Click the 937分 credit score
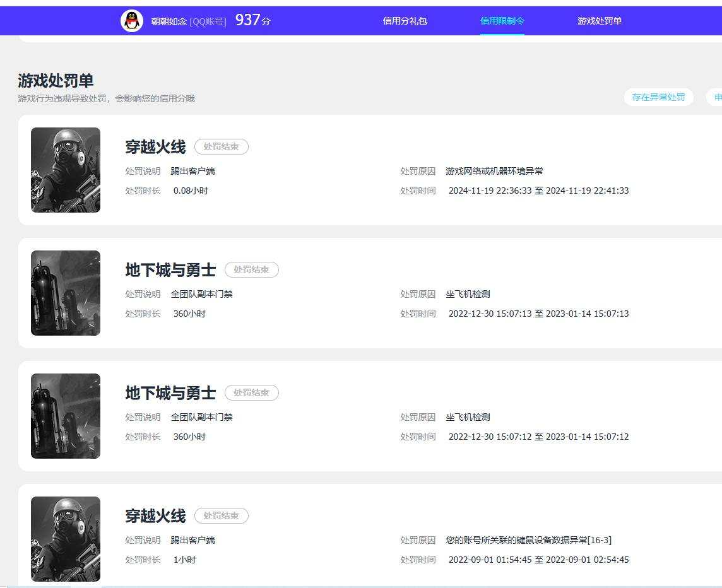The height and width of the screenshot is (588, 722). coord(253,20)
